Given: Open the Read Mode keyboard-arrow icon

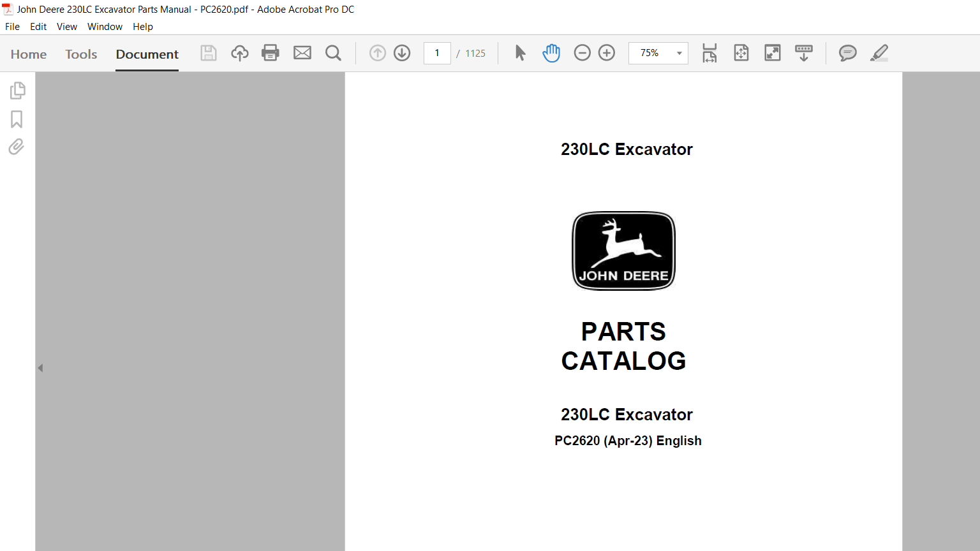Looking at the screenshot, I should coord(804,53).
